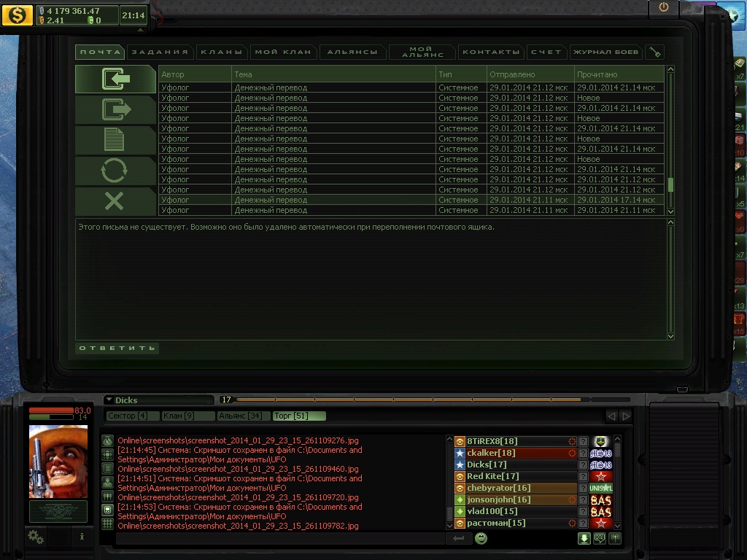Click the grid chat sidebar icon
Image resolution: width=747 pixels, height=560 pixels.
point(108,524)
